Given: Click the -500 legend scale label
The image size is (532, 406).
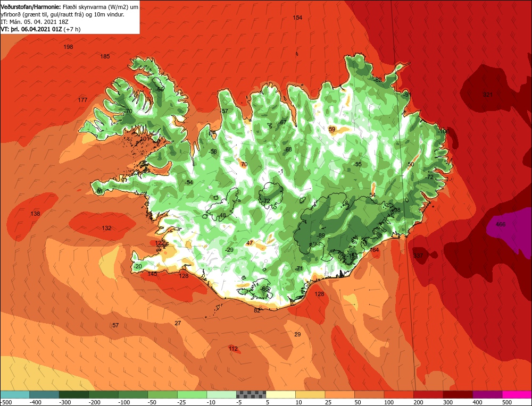Looking at the screenshot, I should pyautogui.click(x=6, y=402).
